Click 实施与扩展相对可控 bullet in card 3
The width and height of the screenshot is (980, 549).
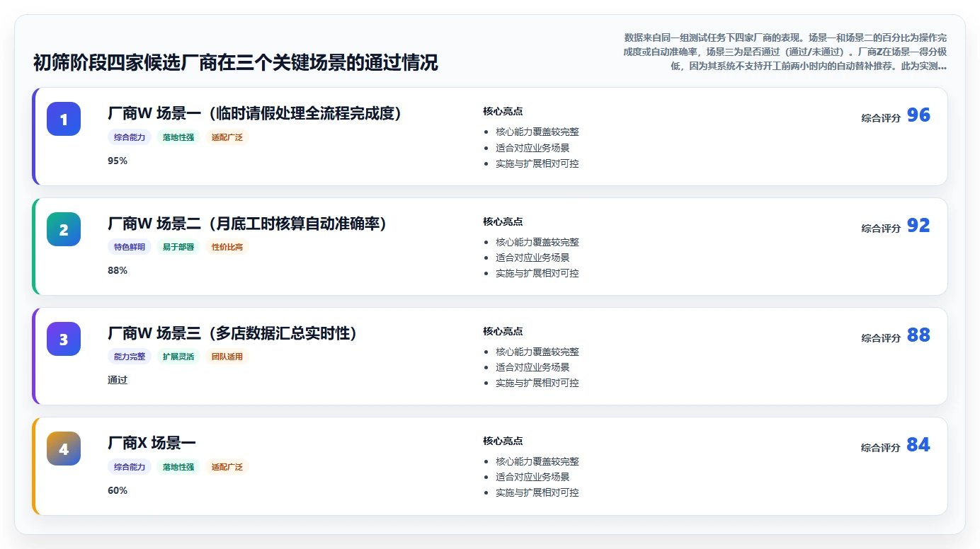coord(537,383)
